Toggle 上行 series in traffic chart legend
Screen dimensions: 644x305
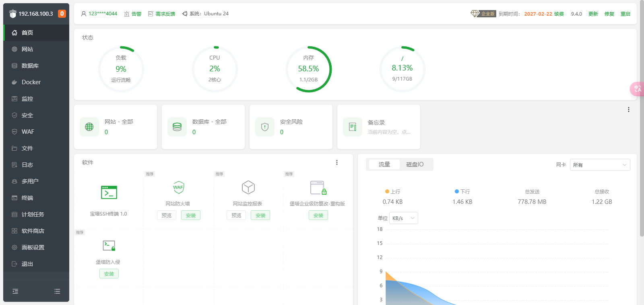(392, 192)
